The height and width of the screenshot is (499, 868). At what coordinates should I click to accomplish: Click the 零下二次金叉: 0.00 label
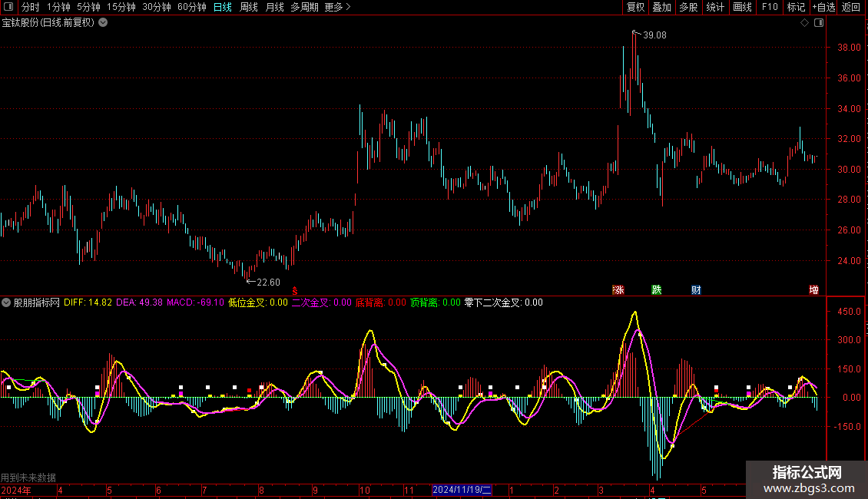[503, 302]
